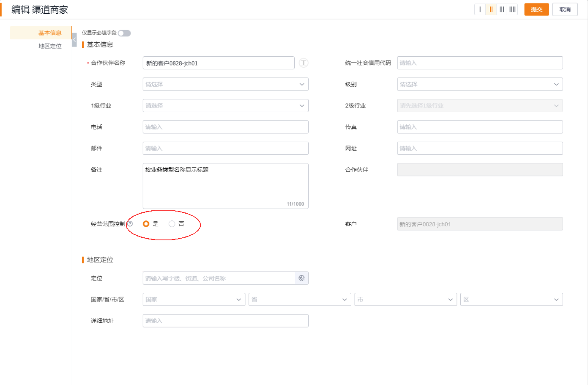Expand the 级别 dropdown
Screen dimensions: 588x385
(480, 84)
